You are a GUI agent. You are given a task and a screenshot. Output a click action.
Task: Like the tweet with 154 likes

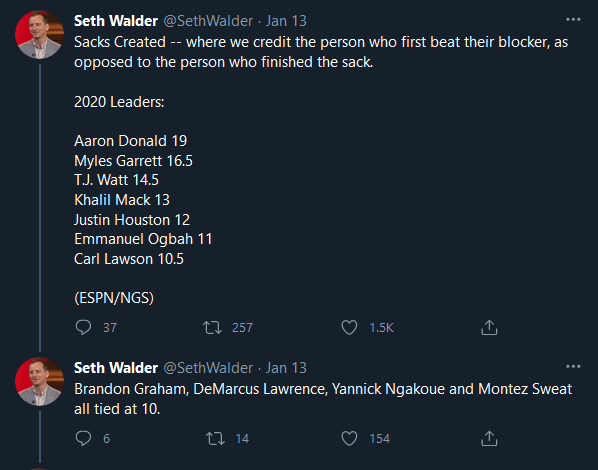pos(349,438)
